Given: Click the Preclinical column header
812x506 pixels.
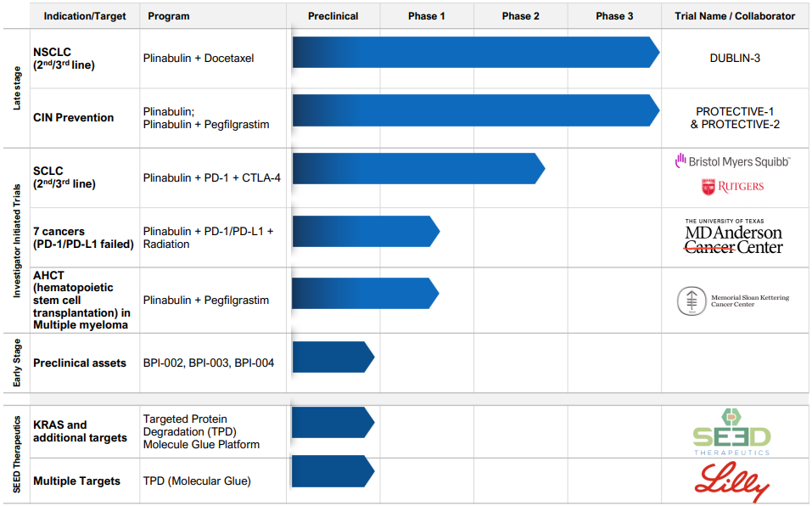Looking at the screenshot, I should pyautogui.click(x=333, y=16).
